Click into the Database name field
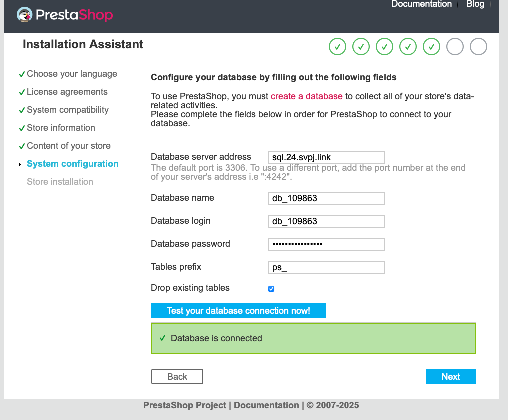Image resolution: width=508 pixels, height=420 pixels. click(326, 198)
